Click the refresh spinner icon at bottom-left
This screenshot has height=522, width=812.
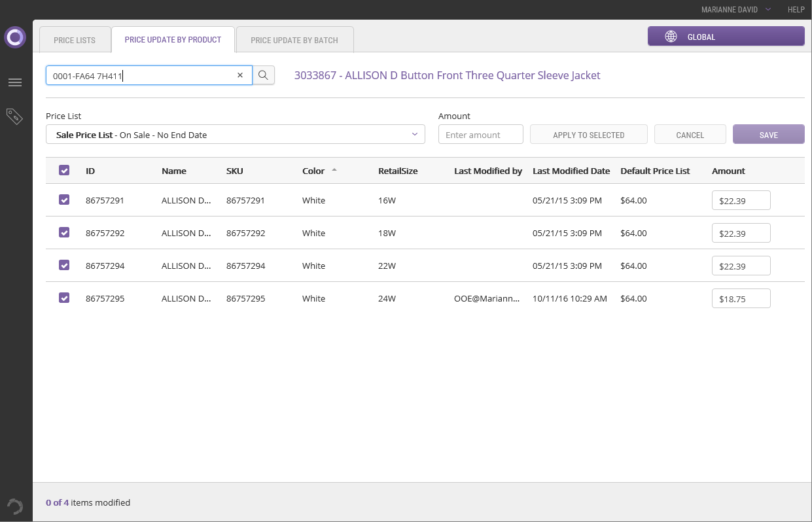click(14, 506)
